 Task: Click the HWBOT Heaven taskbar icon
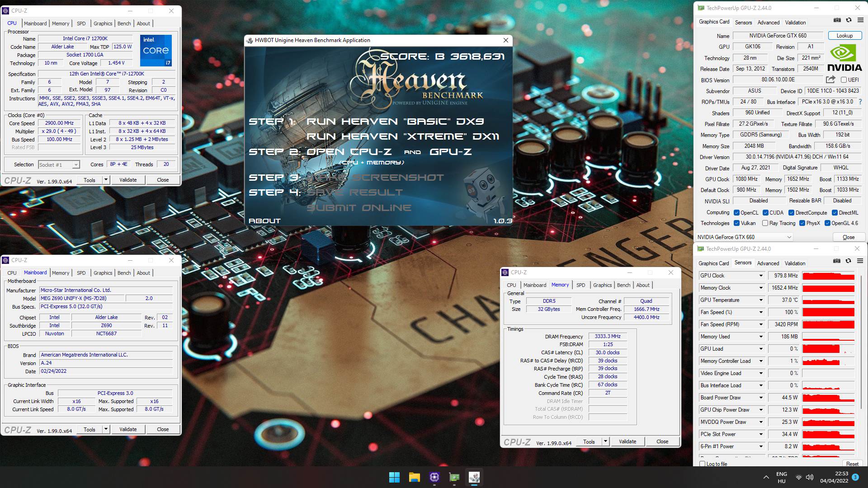coord(474,477)
